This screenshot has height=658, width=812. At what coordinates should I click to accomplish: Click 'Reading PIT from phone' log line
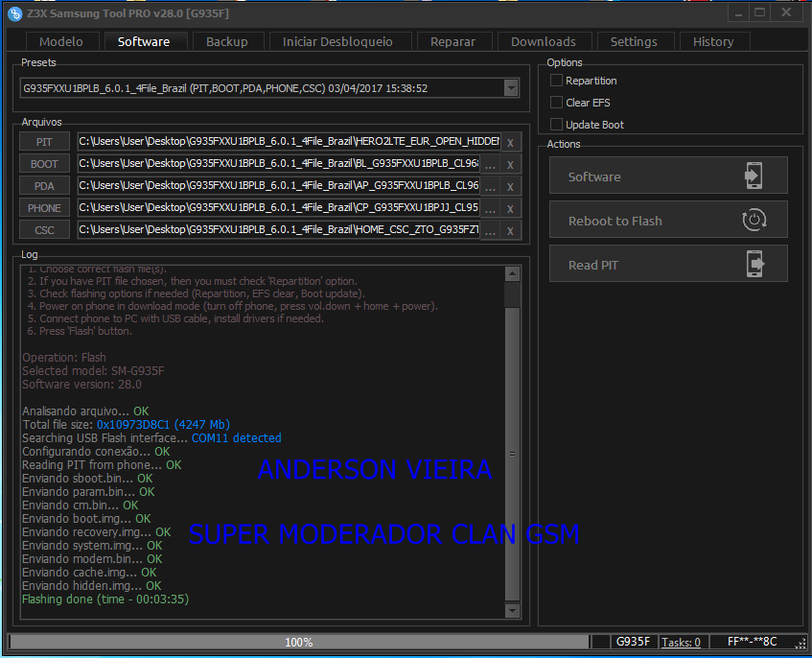click(x=102, y=465)
